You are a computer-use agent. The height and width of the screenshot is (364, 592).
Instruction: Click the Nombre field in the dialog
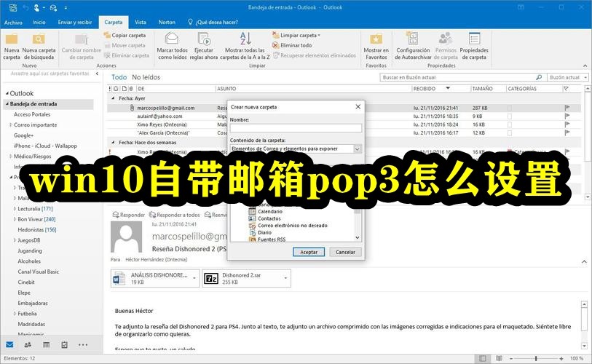(296, 128)
